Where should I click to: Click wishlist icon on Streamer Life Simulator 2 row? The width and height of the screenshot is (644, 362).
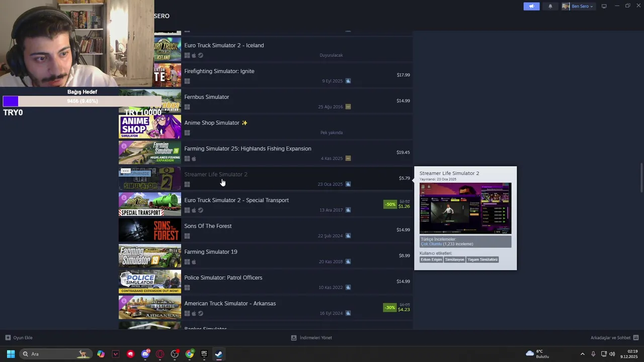coord(348,184)
